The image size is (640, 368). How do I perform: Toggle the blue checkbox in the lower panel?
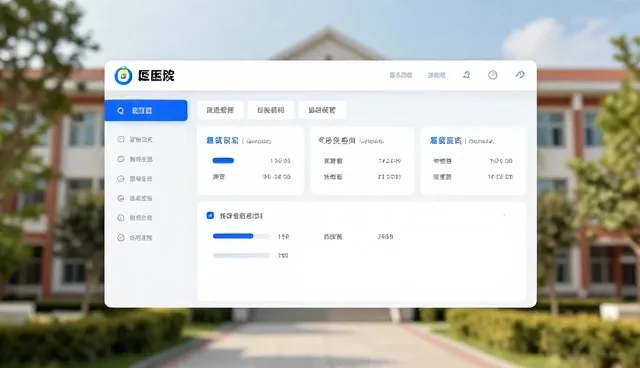[210, 215]
